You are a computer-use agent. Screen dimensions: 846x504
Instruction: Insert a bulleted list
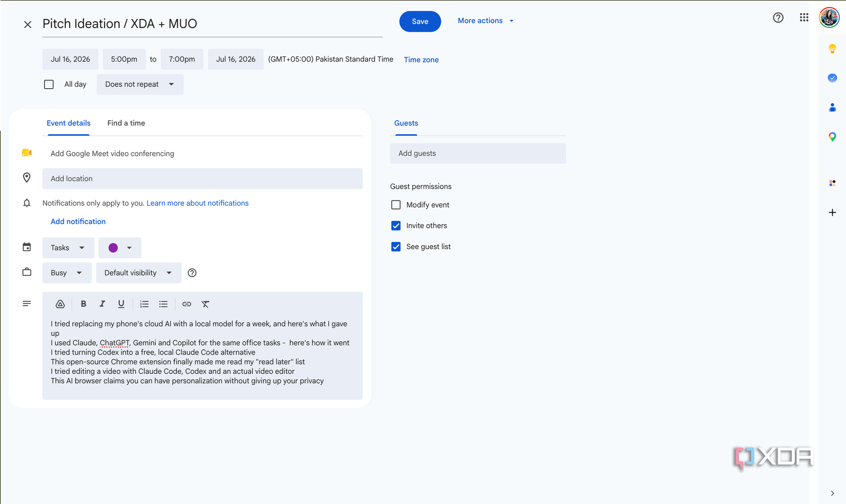click(163, 304)
